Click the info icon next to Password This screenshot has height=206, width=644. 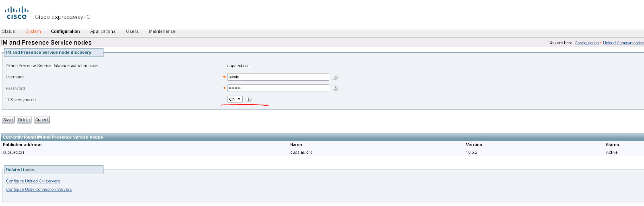point(335,88)
